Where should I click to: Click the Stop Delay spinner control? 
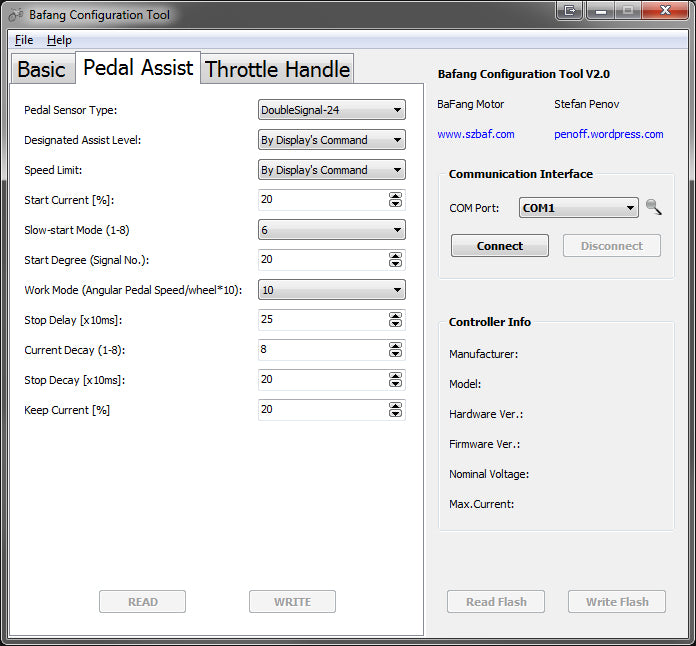pos(396,320)
